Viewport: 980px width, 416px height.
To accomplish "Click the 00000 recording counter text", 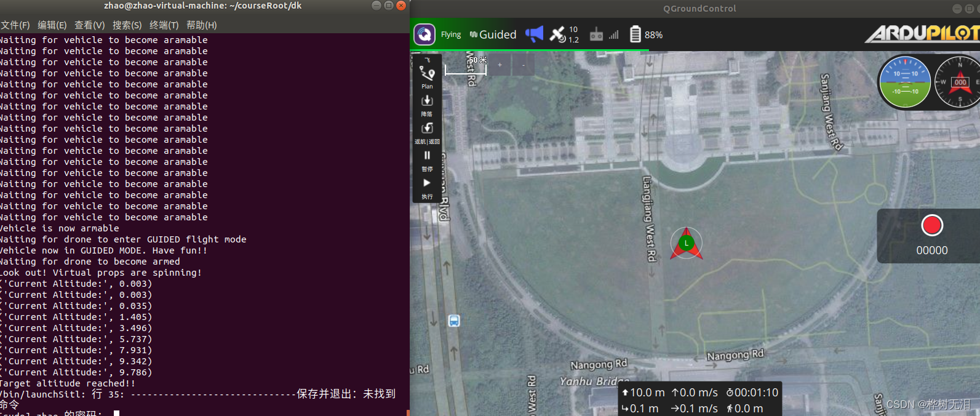I will coord(932,250).
